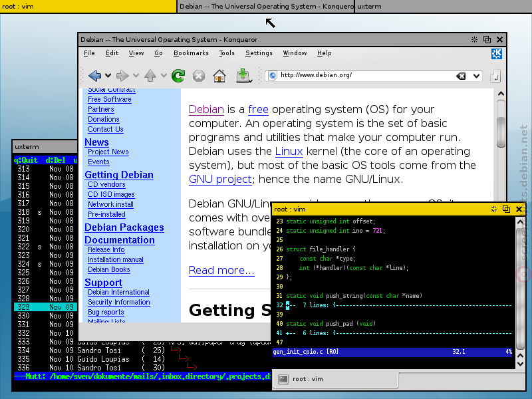Click the vim window scrollbar down arrow

(520, 363)
